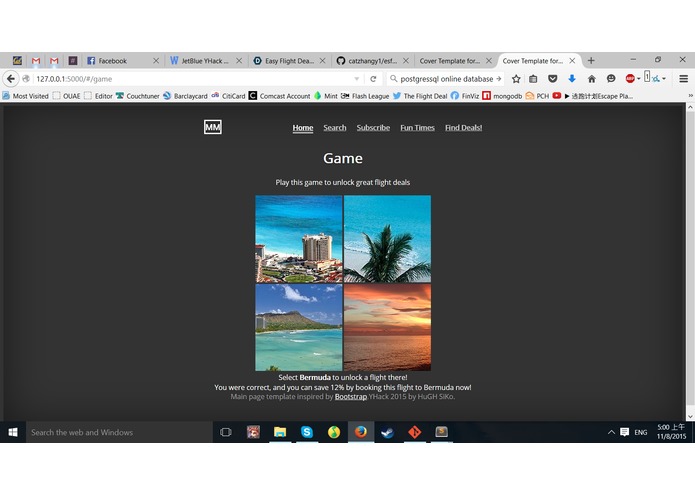Open the pinned Slack tab

(x=73, y=61)
